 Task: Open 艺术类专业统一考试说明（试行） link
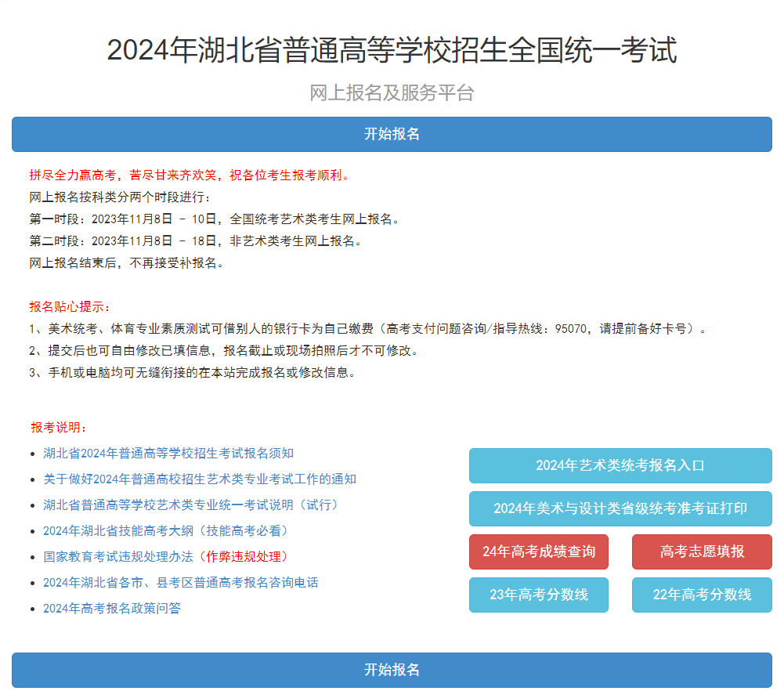click(190, 505)
